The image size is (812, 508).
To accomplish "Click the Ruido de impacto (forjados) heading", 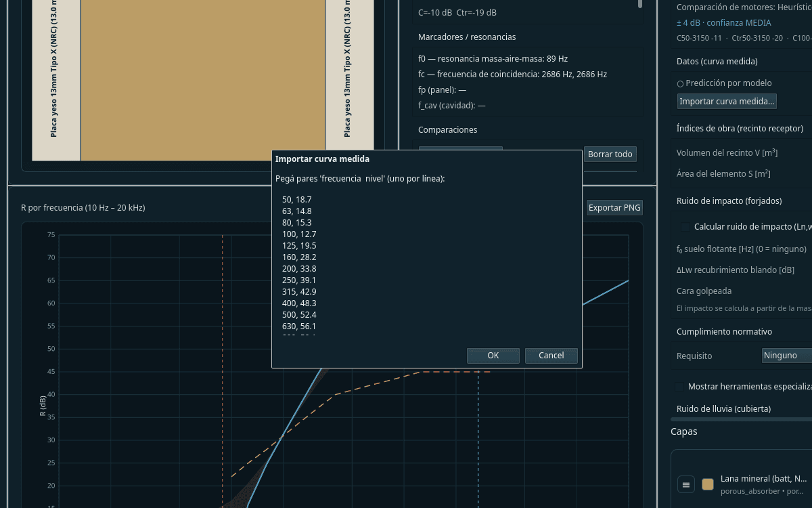I will [729, 201].
